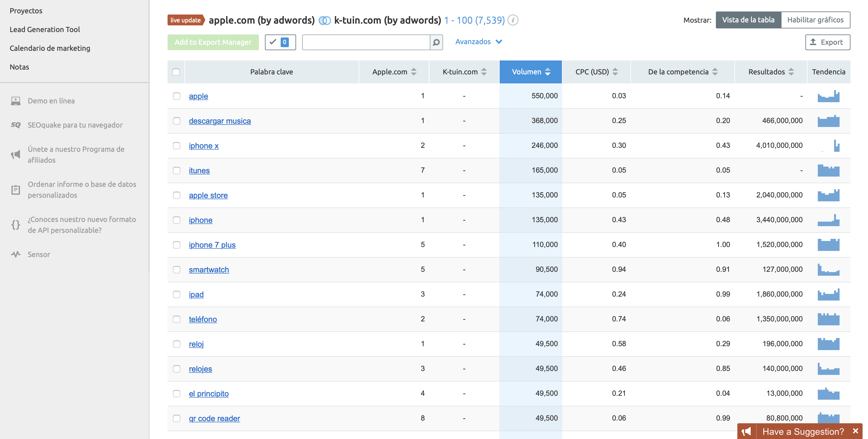Screen dimensions: 868x439
Task: Click the selected items checkmark counter
Action: pyautogui.click(x=280, y=42)
